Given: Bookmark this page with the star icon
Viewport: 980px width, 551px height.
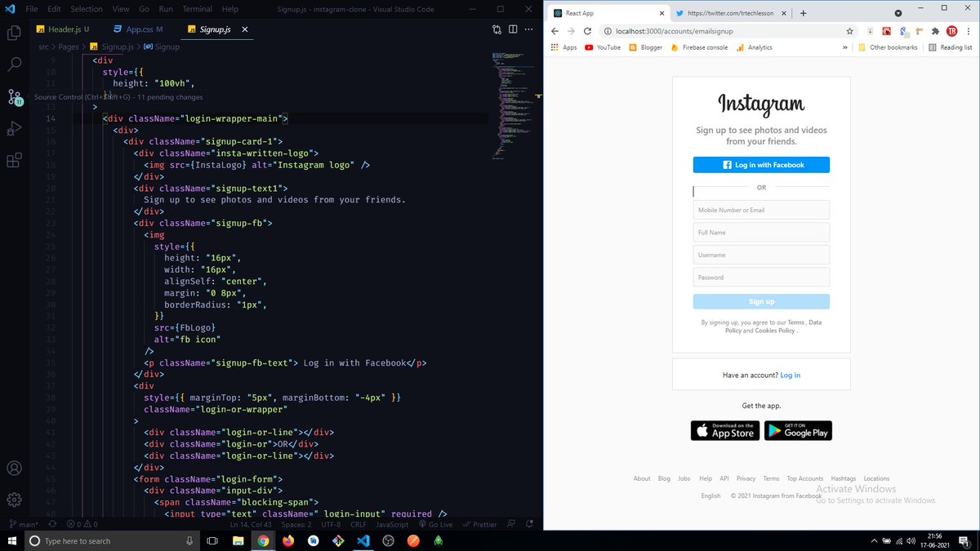Looking at the screenshot, I should pyautogui.click(x=849, y=31).
